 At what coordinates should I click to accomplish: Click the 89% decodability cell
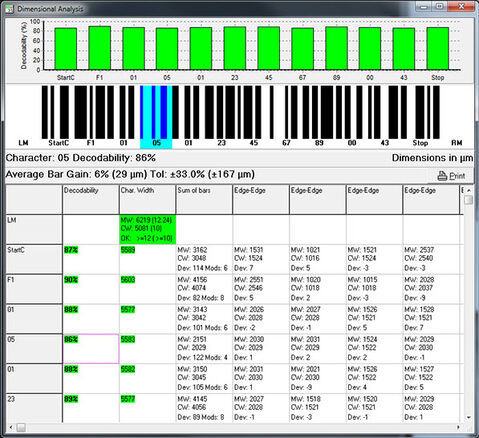pyautogui.click(x=91, y=408)
